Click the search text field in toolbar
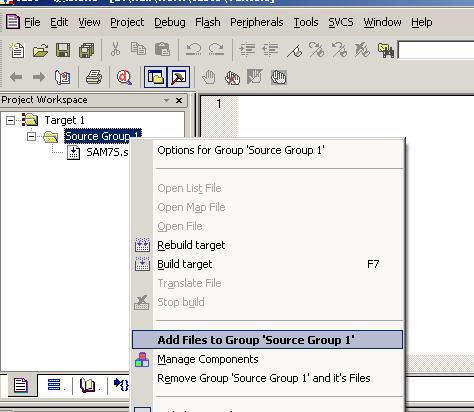This screenshot has width=474, height=412. 436,50
